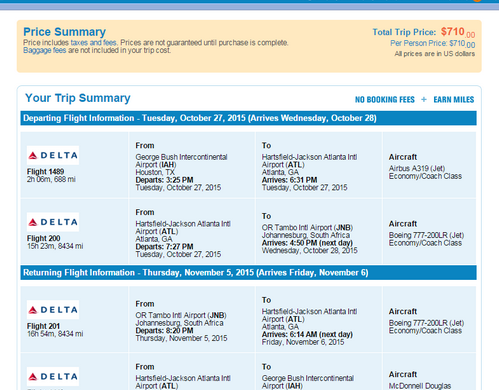Click 2h 06m, 688 mi duration text

(51, 179)
